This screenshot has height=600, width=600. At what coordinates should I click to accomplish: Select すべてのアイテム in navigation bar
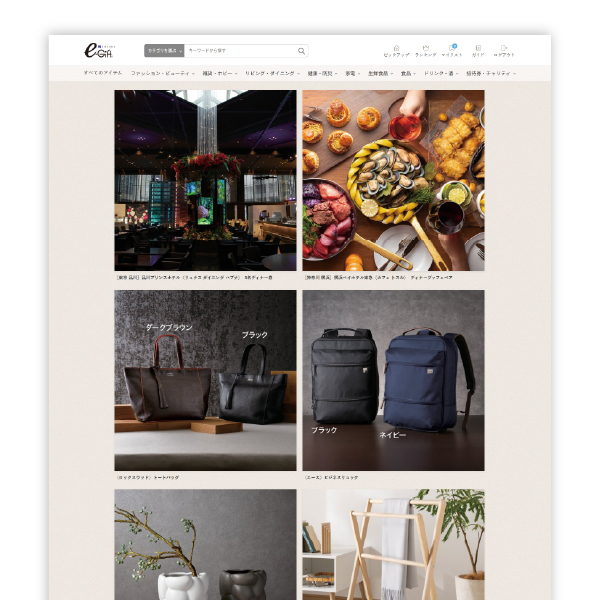click(x=103, y=73)
